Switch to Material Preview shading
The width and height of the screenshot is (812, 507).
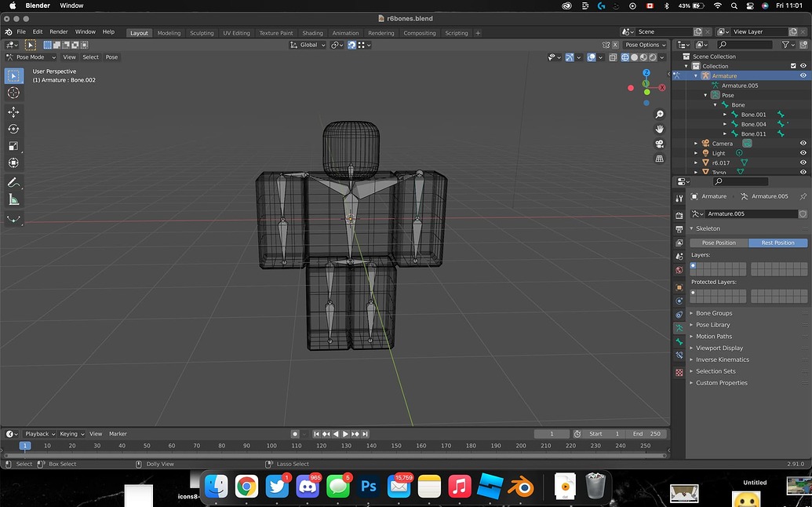[x=643, y=57]
